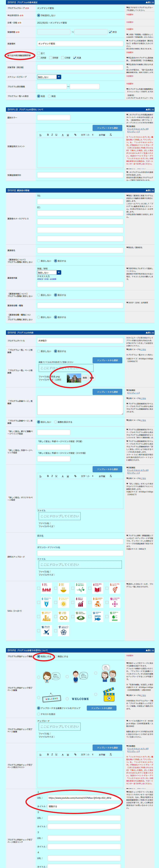Click 削除 button beside 校舎.png
The image size is (159, 868).
point(85,378)
